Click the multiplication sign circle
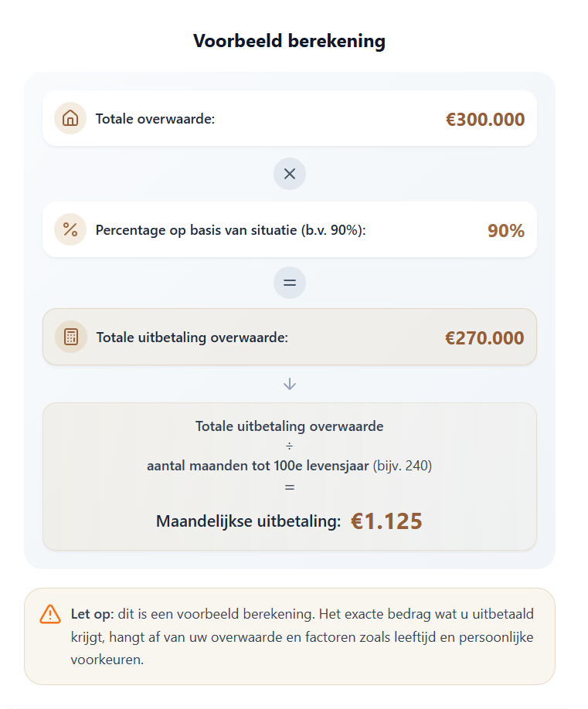588x709 pixels. [290, 174]
